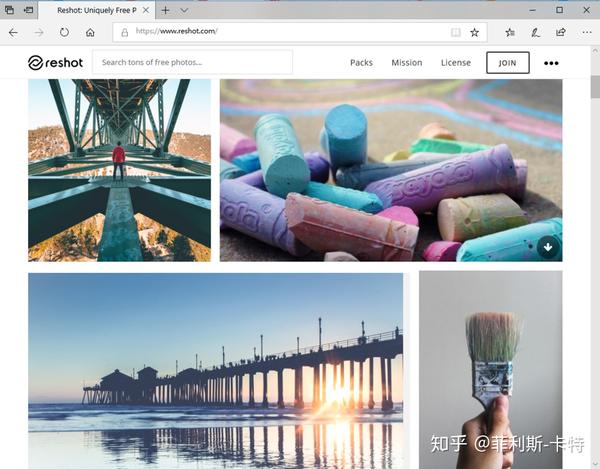Refresh the page

point(64,33)
